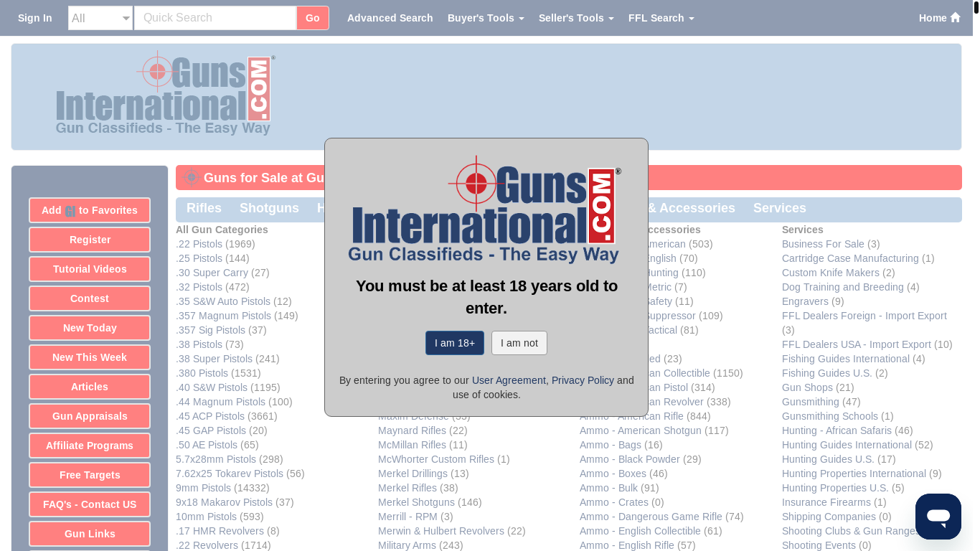
Task: Open Gunsmithing Schools service
Action: pos(830,416)
